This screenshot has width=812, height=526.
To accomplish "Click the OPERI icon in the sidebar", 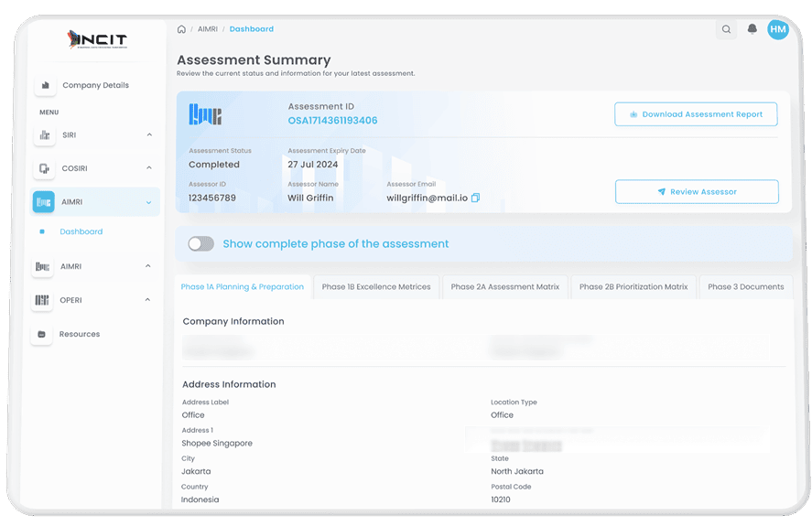I will (x=42, y=300).
